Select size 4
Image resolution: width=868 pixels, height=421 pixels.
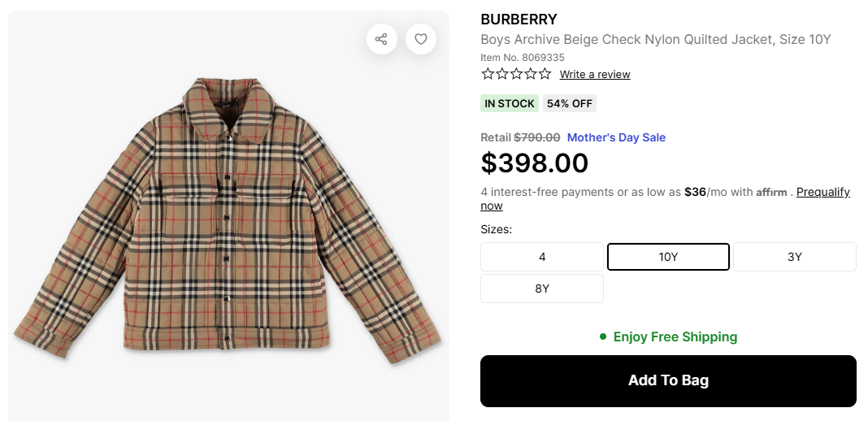(x=542, y=257)
